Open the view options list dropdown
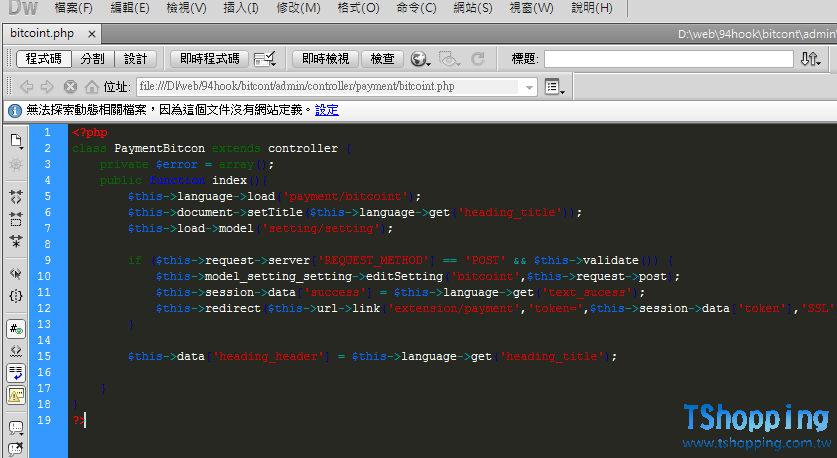Viewport: 837px width, 458px height. [555, 87]
